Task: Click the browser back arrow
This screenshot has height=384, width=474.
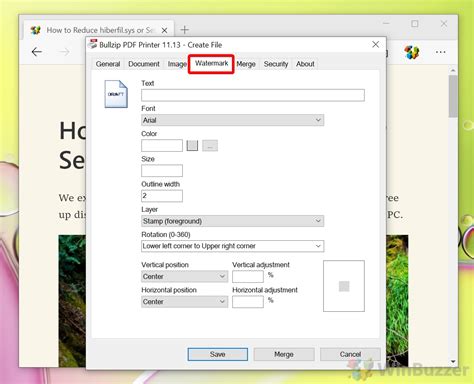Action: pos(37,52)
